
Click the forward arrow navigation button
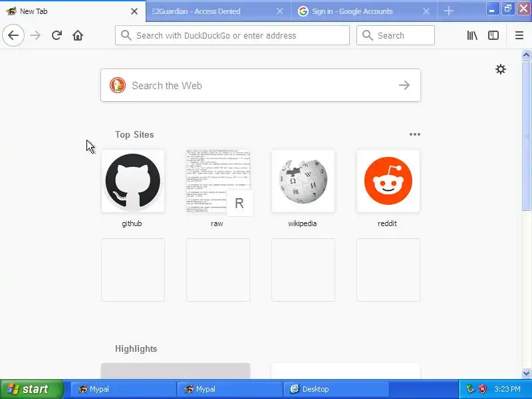pos(35,35)
